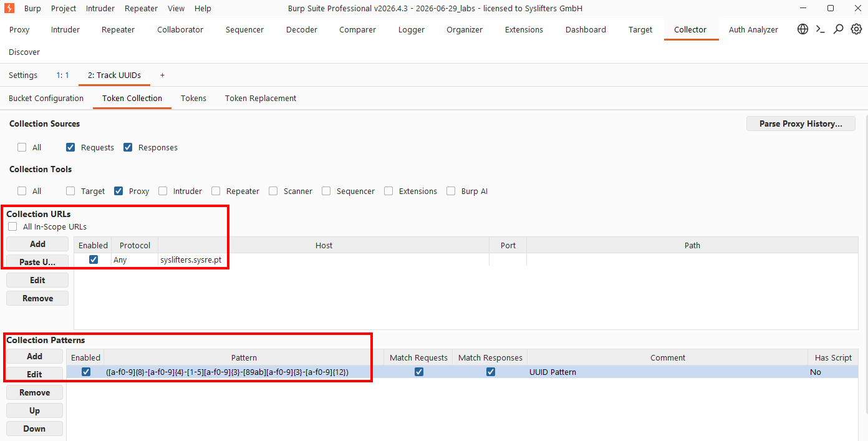Switch to the Extensions tab
The height and width of the screenshot is (441, 868).
tap(524, 29)
